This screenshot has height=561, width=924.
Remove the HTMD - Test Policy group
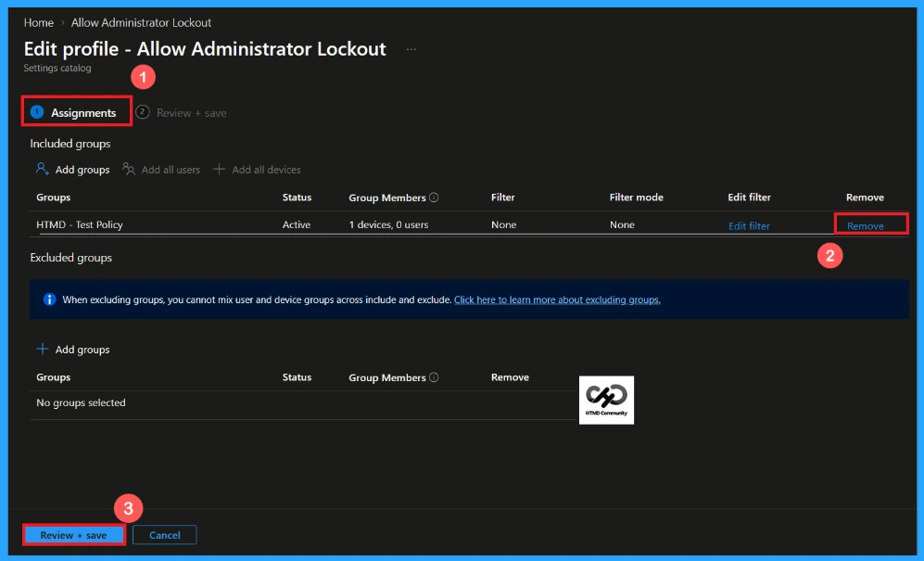point(865,226)
